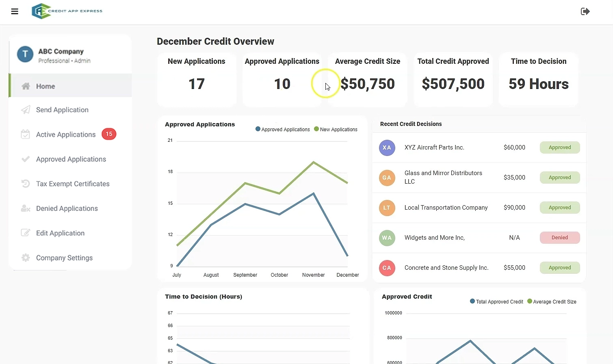Click the Denied status for Widgets and More Inc
The width and height of the screenshot is (613, 364).
tap(560, 238)
